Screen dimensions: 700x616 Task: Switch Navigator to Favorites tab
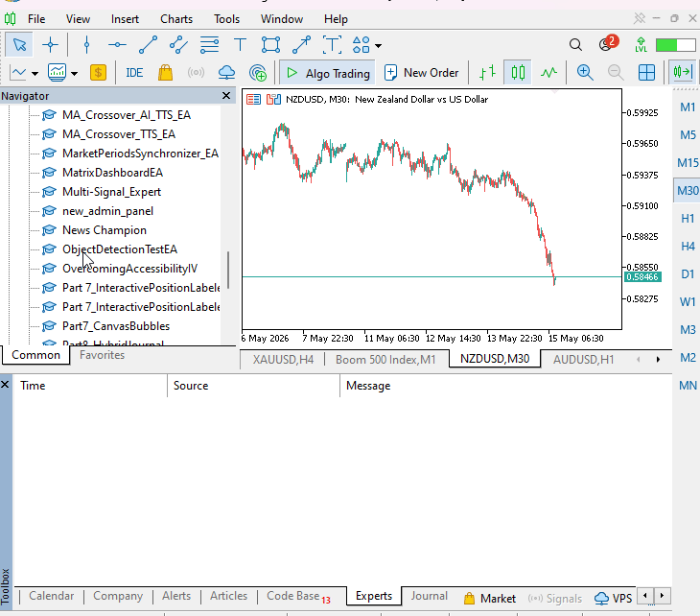[103, 355]
